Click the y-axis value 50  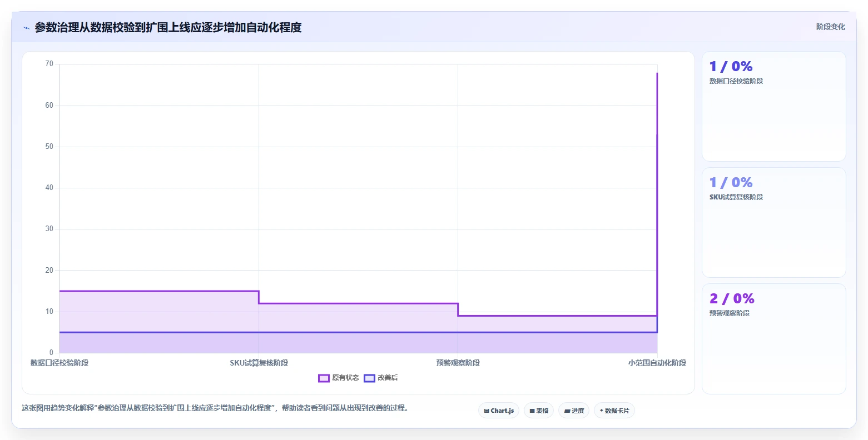click(49, 147)
